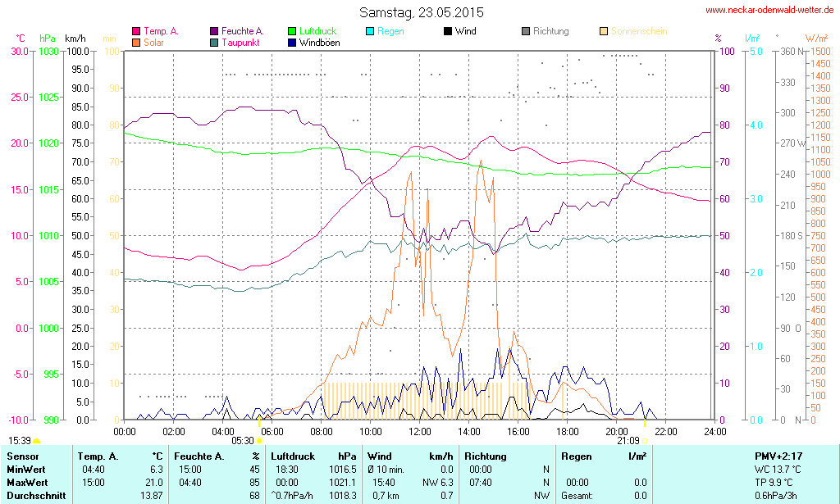Select the black Wind legend square

(447, 31)
